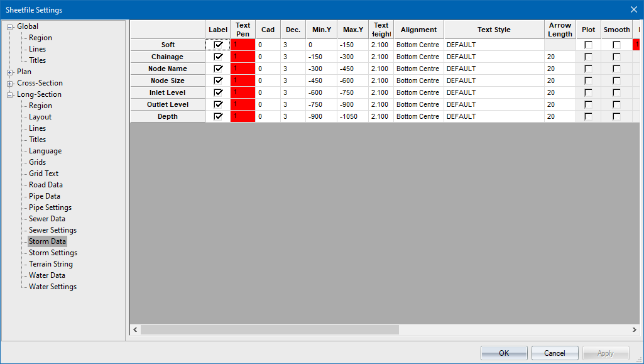Expand the Plan tree node

(x=10, y=72)
